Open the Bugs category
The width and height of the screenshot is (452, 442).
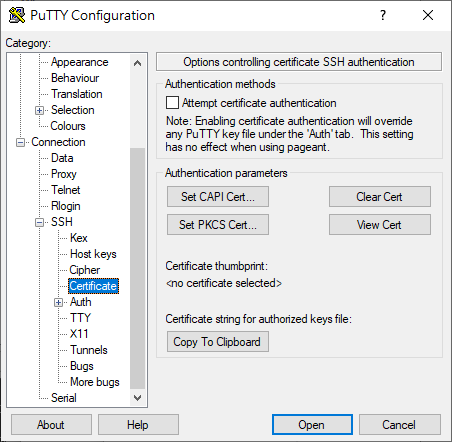(82, 366)
